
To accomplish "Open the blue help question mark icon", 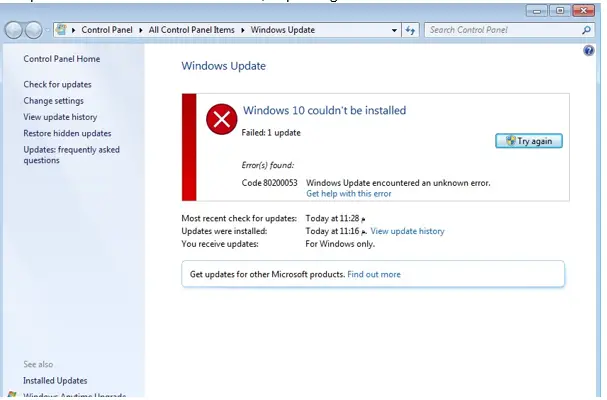I will [x=589, y=50].
